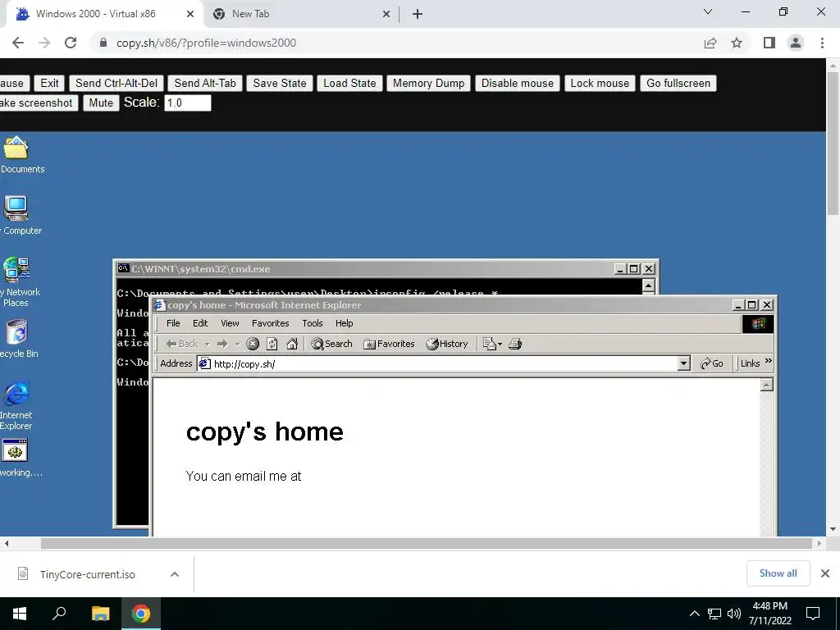Click the IE Mail toolbar icon
Screen dimensions: 840x630
click(490, 344)
